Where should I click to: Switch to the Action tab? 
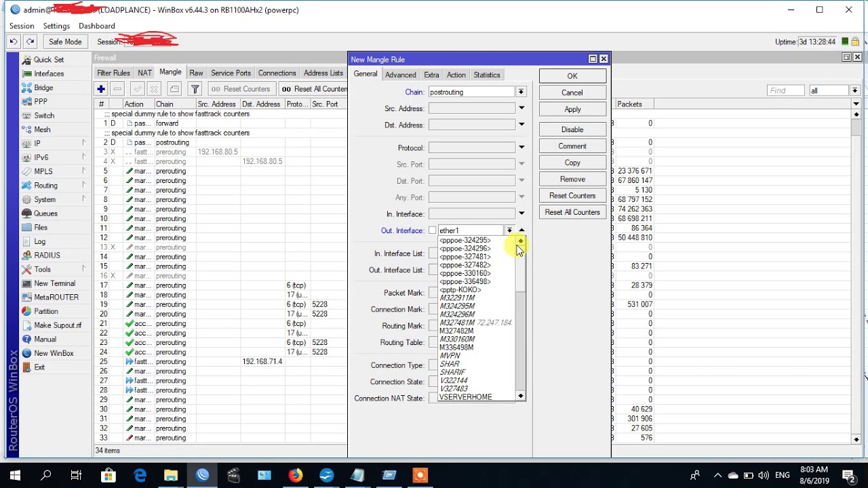point(456,75)
